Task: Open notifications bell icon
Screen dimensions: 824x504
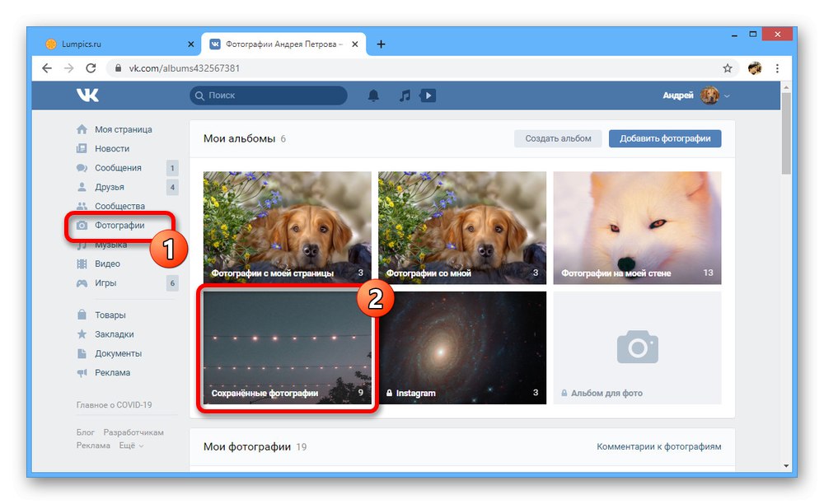Action: 373,96
